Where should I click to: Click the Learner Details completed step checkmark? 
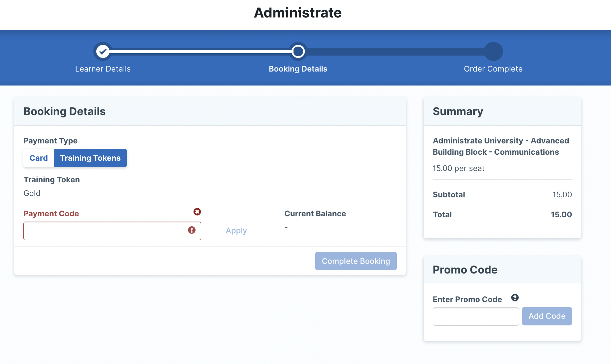point(103,51)
